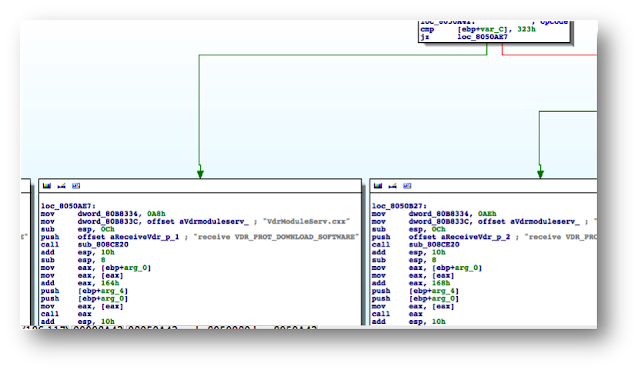640x372 pixels.
Task: Click the jz loc_8050AE7 jump target in top block
Action: 482,37
